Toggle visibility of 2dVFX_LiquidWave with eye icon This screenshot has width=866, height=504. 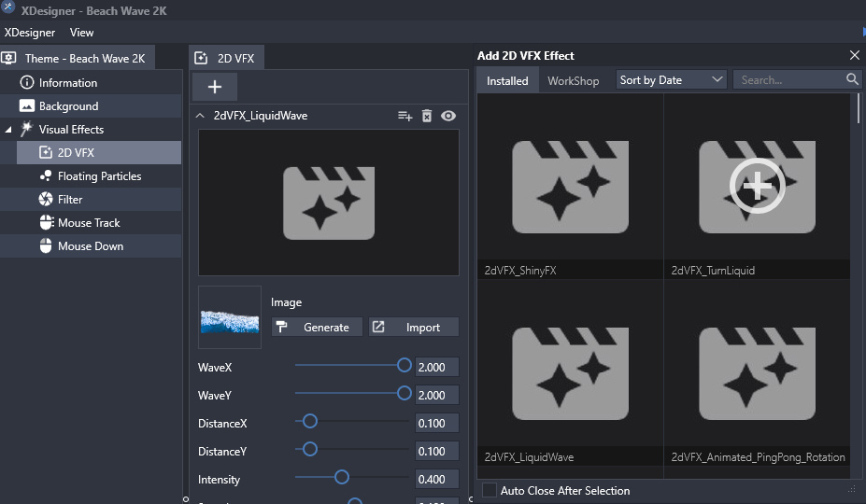tap(448, 116)
